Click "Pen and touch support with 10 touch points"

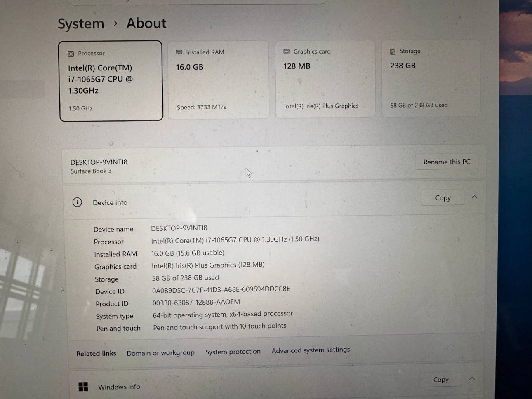[220, 326]
